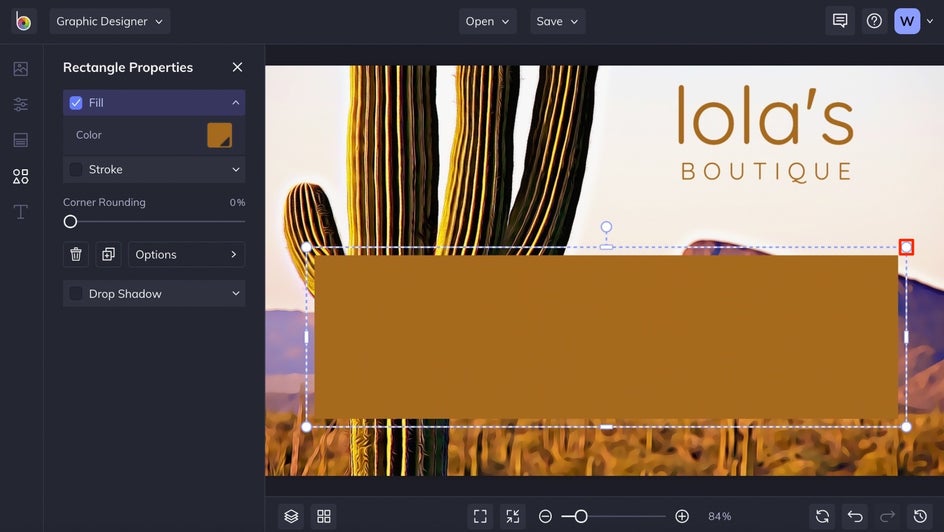This screenshot has height=532, width=944.
Task: Duplicate the rectangle with copy icon
Action: [x=108, y=254]
